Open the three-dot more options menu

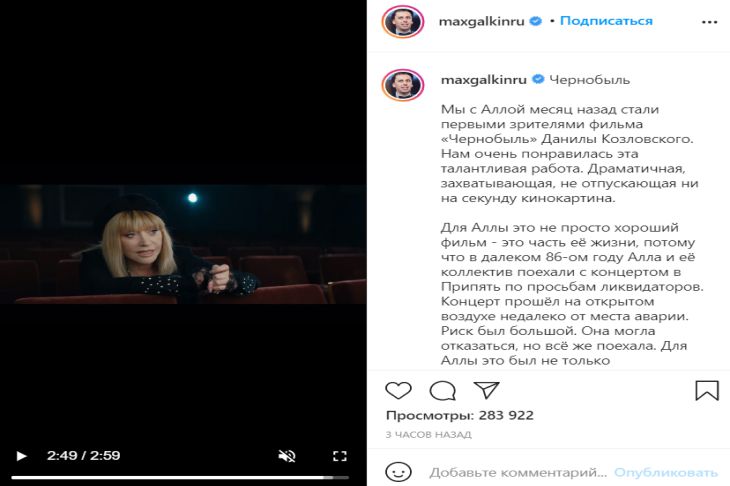pos(710,22)
